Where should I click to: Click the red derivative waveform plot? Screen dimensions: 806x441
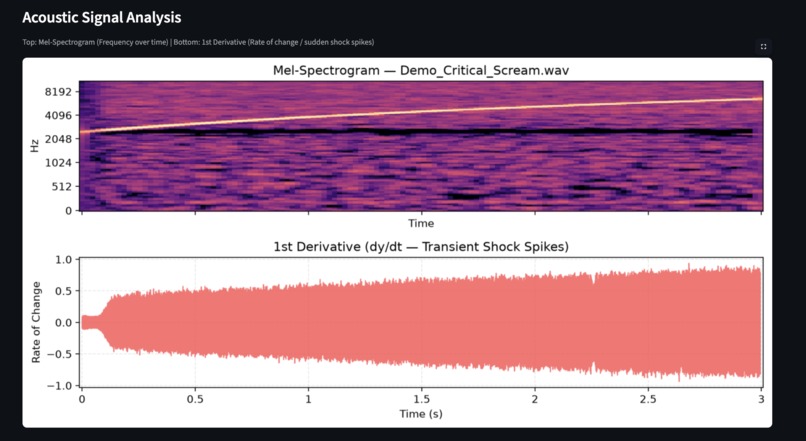421,322
